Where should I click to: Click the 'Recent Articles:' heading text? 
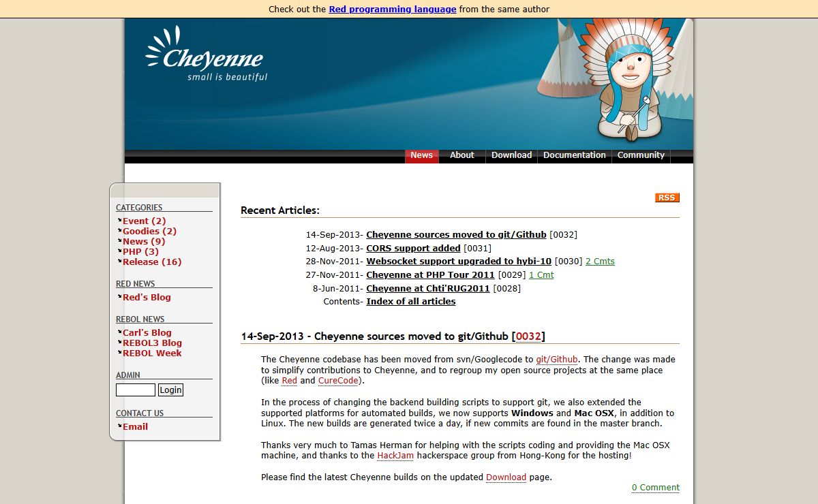(280, 210)
